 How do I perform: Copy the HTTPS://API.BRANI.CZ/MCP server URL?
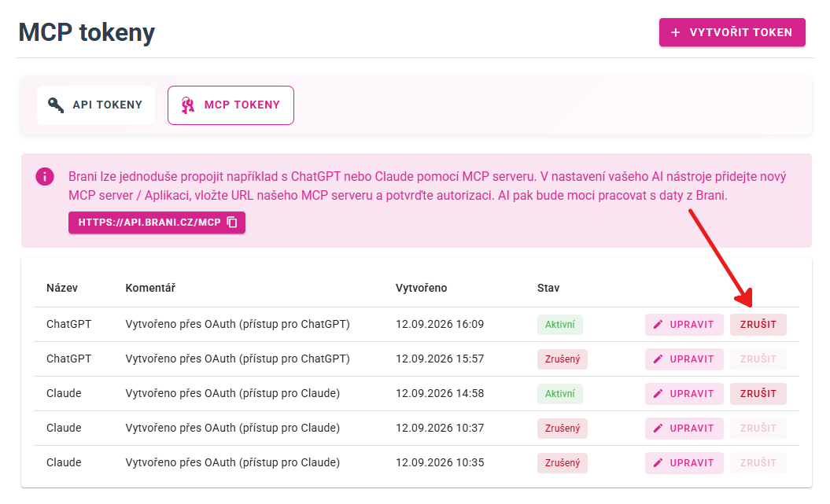click(157, 222)
